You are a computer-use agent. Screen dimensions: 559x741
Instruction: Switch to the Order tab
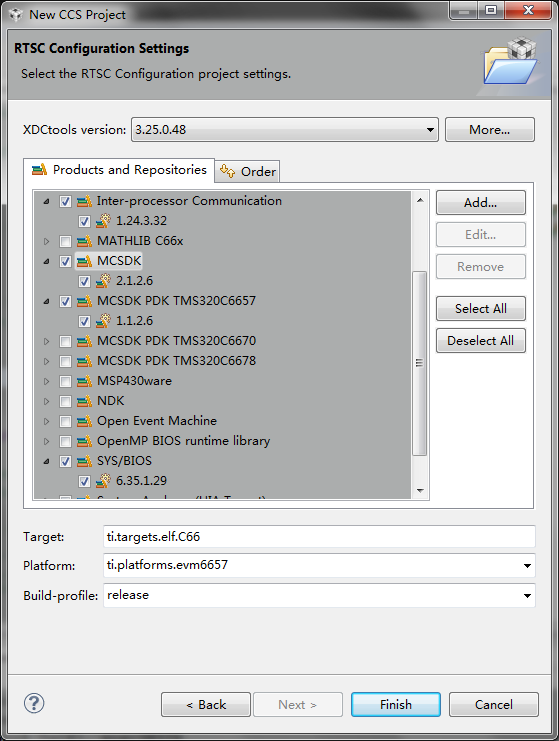click(248, 171)
